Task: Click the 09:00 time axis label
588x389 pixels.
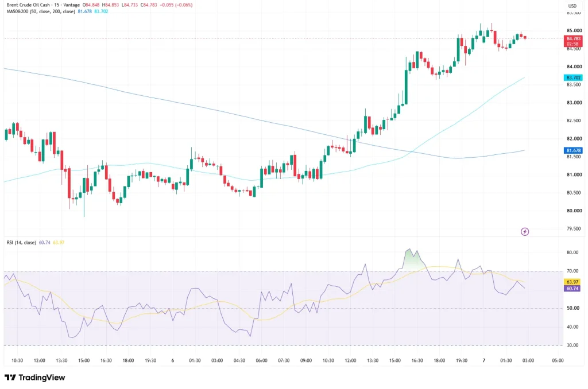Action: pyautogui.click(x=306, y=360)
